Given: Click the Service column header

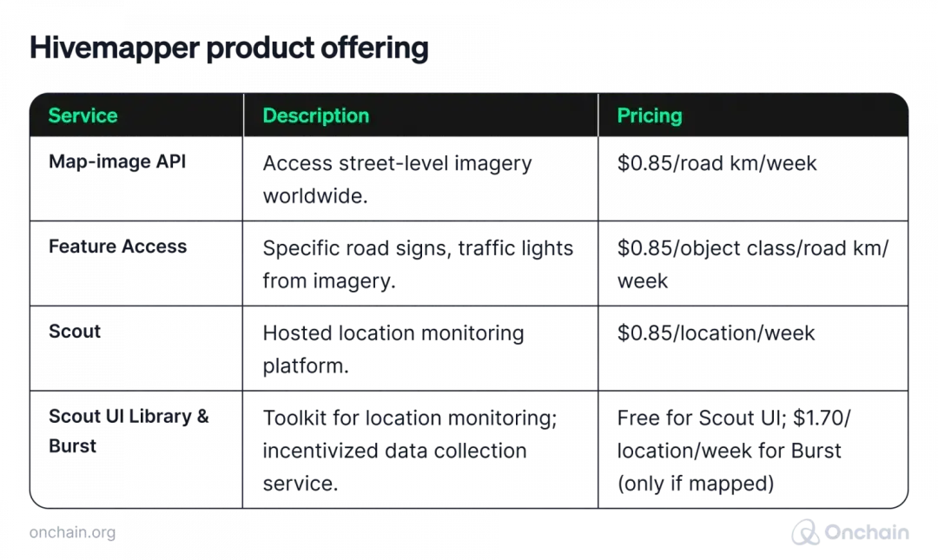Looking at the screenshot, I should [x=83, y=115].
